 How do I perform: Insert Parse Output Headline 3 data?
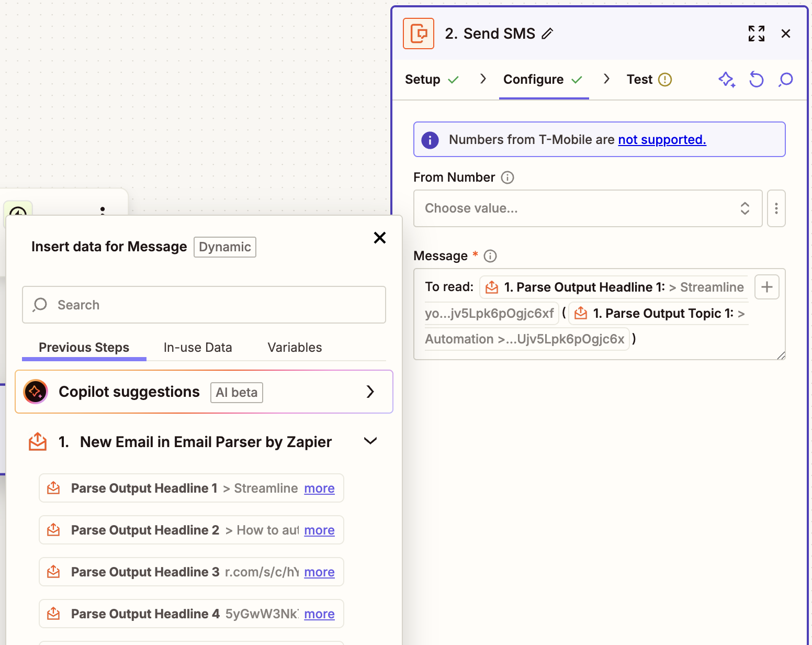click(191, 572)
